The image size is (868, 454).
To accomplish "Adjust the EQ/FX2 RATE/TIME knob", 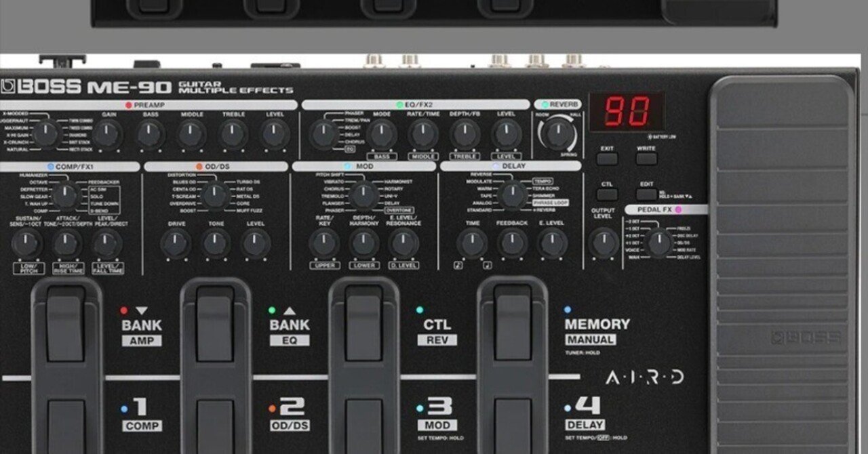I will (x=424, y=134).
